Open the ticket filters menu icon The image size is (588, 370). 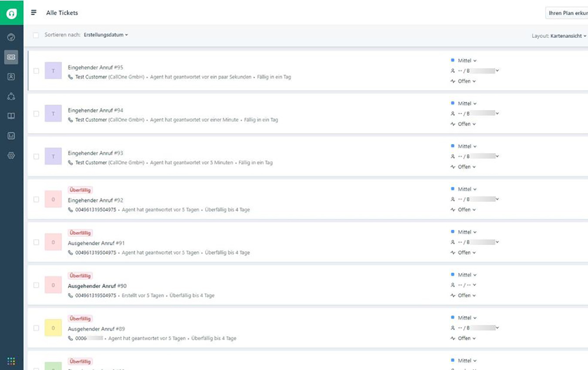34,13
